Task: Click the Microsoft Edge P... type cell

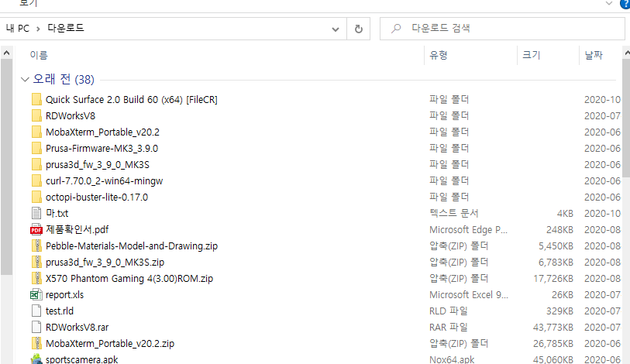Action: coord(468,230)
